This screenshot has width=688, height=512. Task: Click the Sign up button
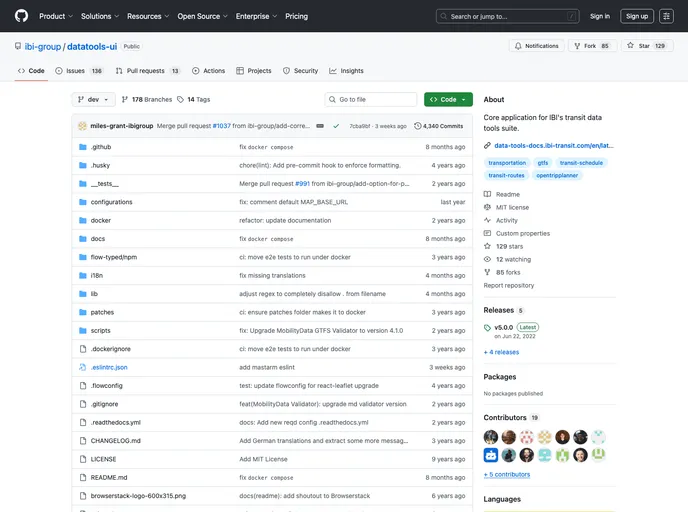click(637, 16)
